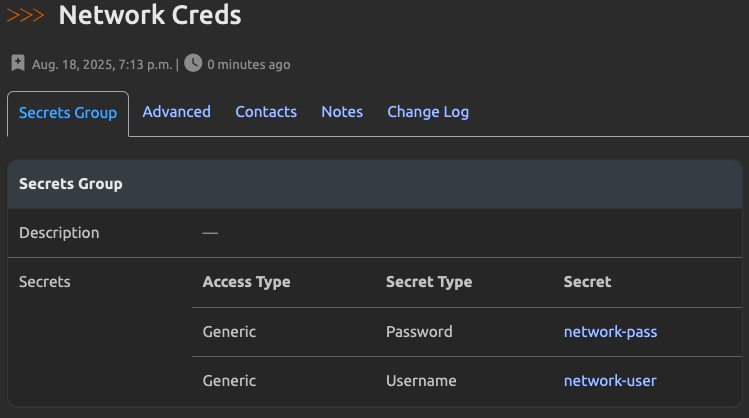The image size is (749, 418).
Task: Go to the Contacts tab
Action: click(x=266, y=112)
